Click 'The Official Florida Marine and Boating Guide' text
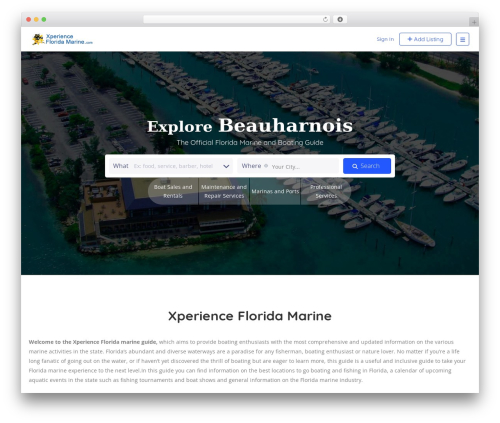The height and width of the screenshot is (423, 500). [250, 143]
